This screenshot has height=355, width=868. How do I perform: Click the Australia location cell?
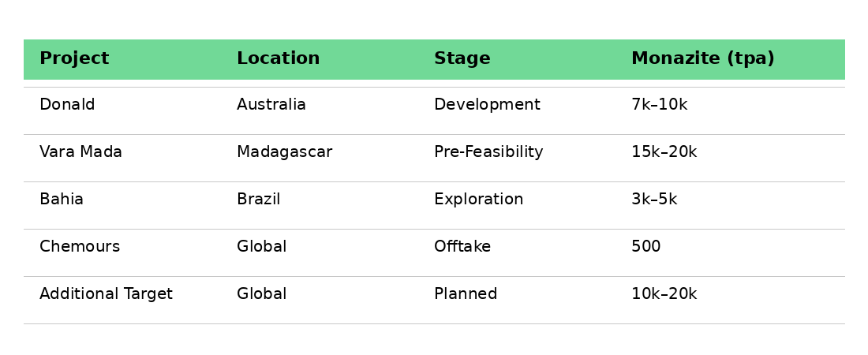pos(271,105)
